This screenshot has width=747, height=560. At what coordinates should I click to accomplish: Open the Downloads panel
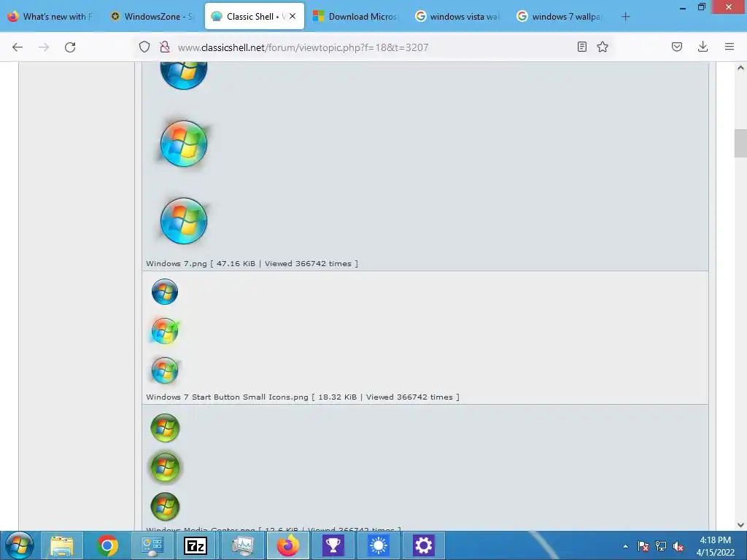703,47
